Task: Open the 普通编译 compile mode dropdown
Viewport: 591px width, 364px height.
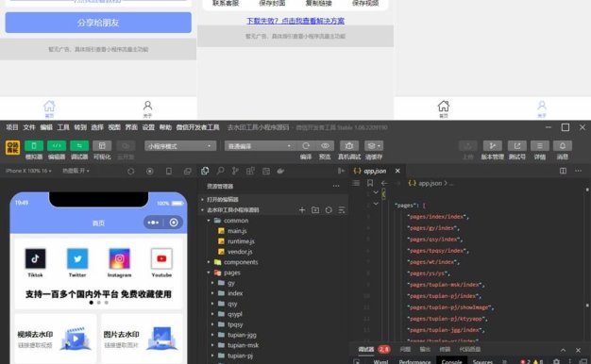Action: click(x=259, y=146)
